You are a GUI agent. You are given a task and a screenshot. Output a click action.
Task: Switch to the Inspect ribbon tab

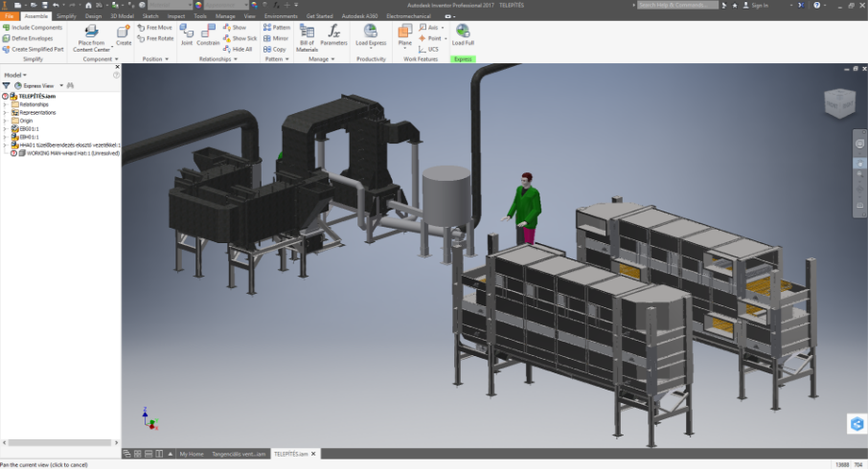click(x=176, y=16)
